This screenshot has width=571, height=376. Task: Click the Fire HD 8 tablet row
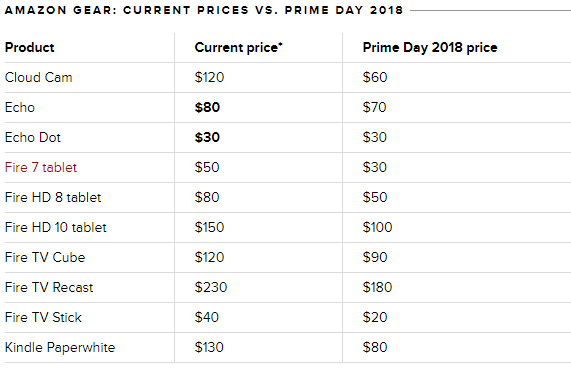288,197
